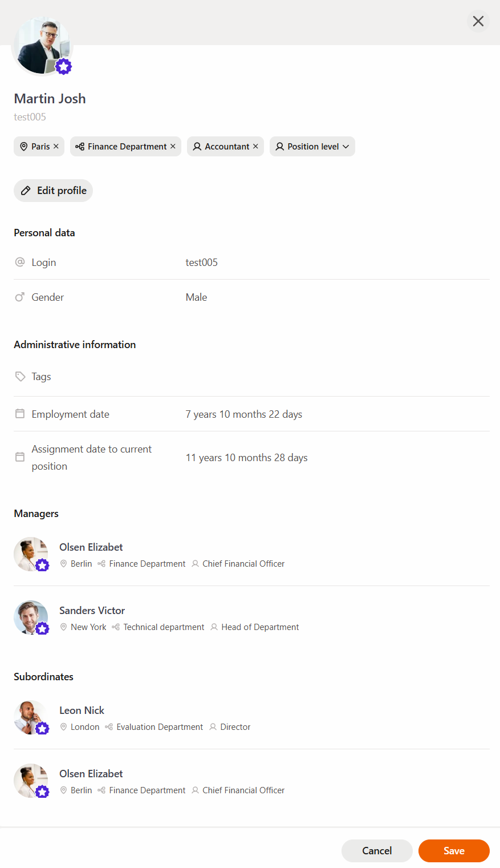Save the profile changes
This screenshot has height=868, width=500.
click(x=454, y=851)
